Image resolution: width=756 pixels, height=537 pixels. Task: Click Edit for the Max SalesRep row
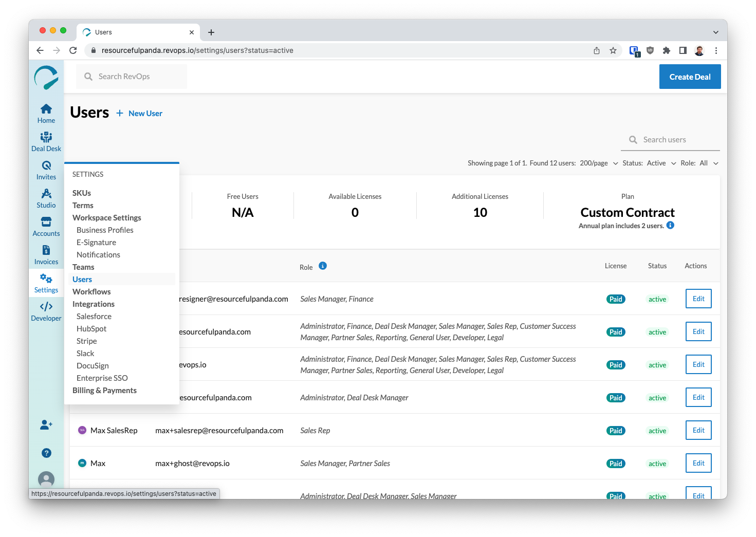click(x=698, y=430)
